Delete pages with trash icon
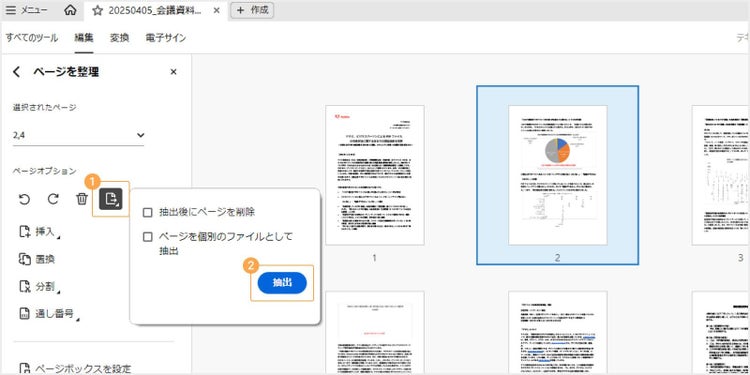Image resolution: width=750 pixels, height=375 pixels. [82, 199]
